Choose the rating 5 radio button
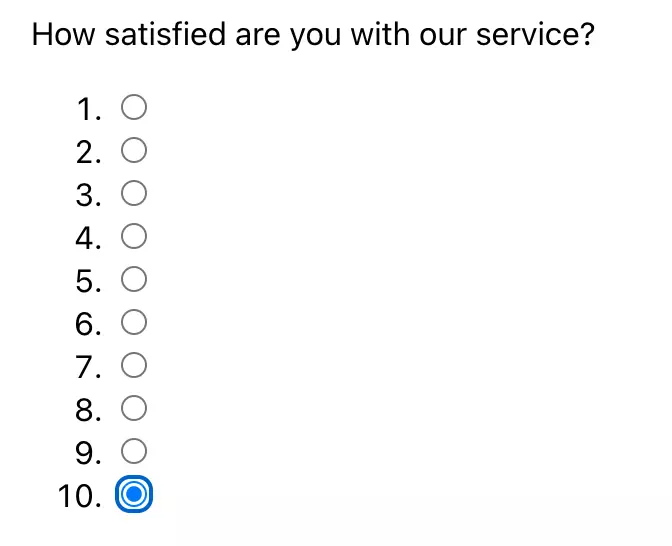This screenshot has width=672, height=546. click(x=134, y=279)
